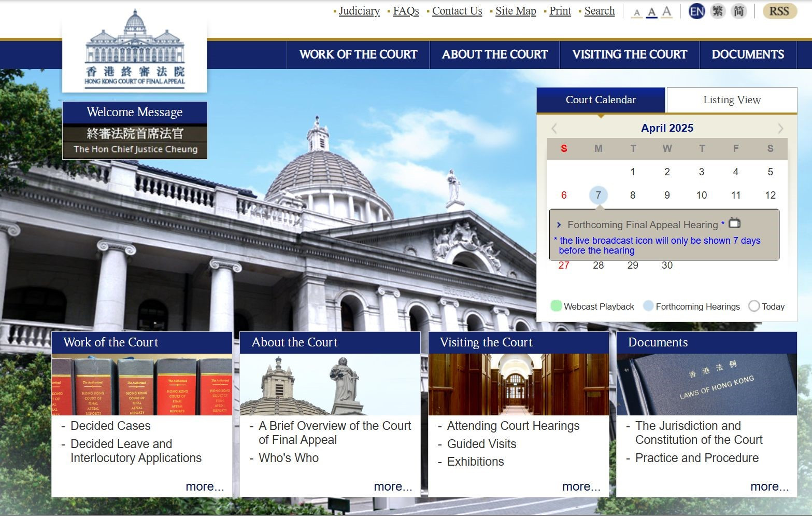Viewport: 812px width, 516px height.
Task: Click the live broadcast TV icon
Action: [x=735, y=224]
